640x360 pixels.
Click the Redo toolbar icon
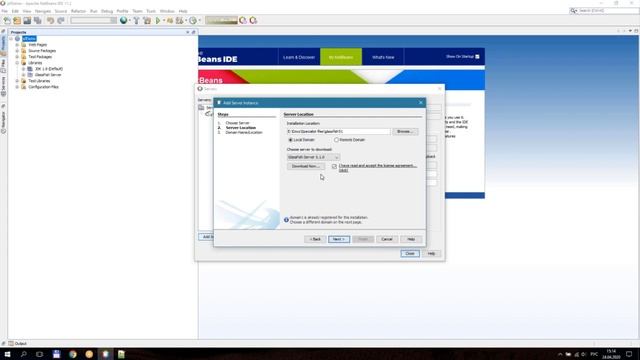(x=61, y=20)
